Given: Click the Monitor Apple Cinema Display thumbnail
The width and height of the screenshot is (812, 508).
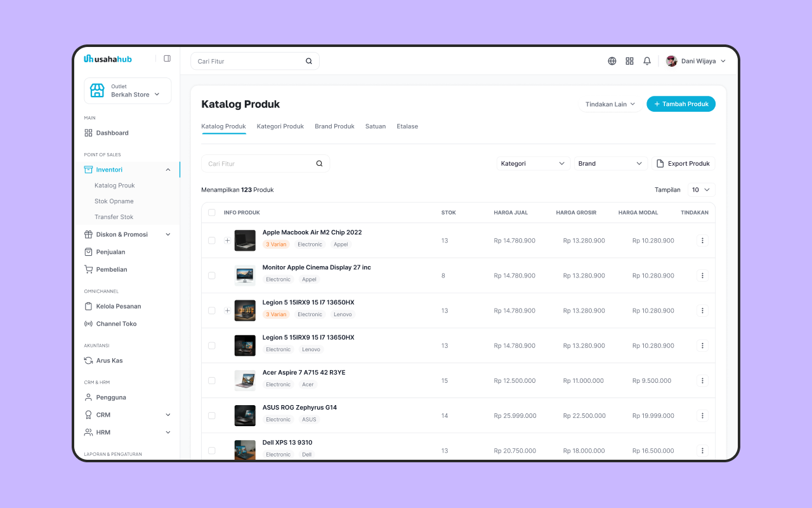Looking at the screenshot, I should pos(245,276).
